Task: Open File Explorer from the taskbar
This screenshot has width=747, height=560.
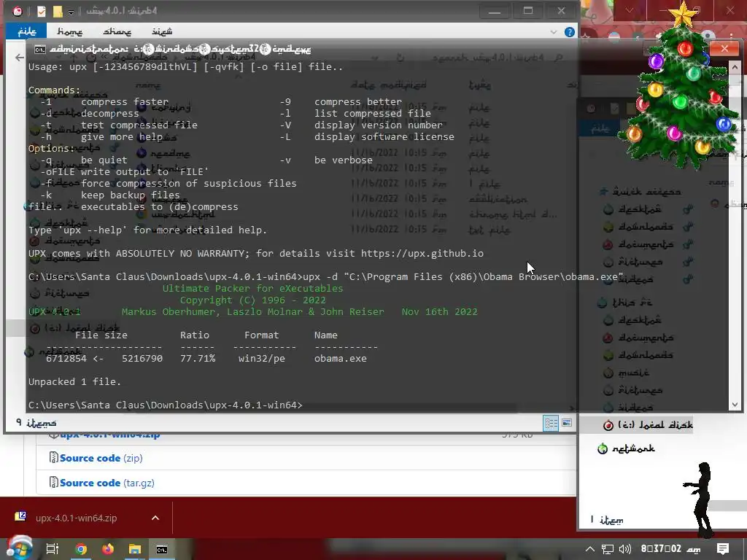Action: 135,549
